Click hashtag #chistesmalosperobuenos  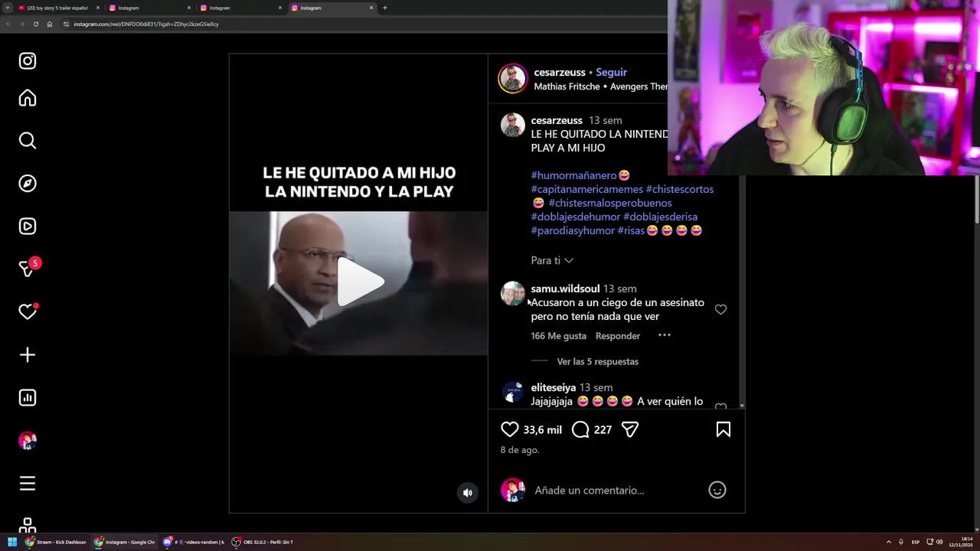(x=610, y=203)
